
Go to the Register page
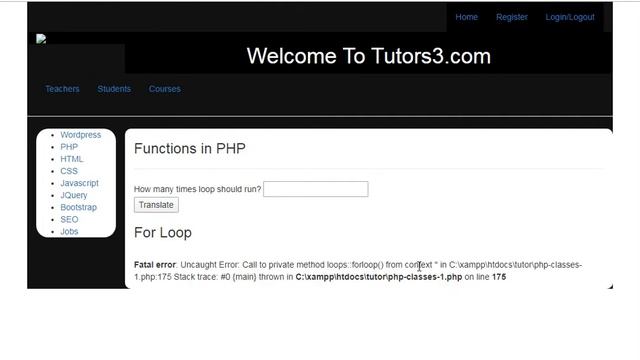512,17
